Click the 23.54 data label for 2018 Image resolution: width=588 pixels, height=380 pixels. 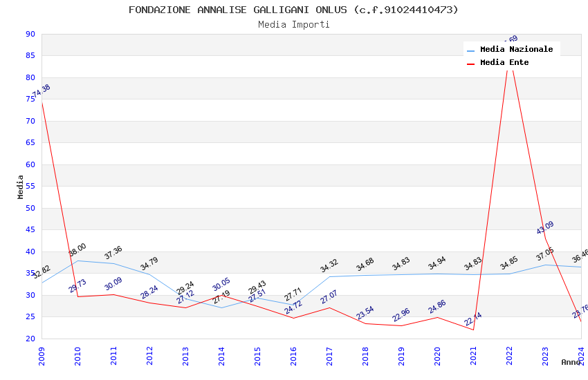tap(365, 313)
